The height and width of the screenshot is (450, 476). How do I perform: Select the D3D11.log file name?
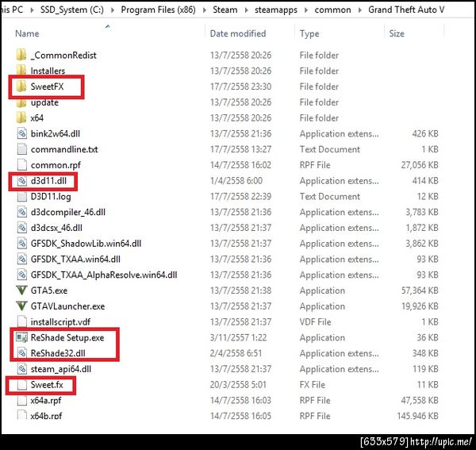tap(51, 197)
